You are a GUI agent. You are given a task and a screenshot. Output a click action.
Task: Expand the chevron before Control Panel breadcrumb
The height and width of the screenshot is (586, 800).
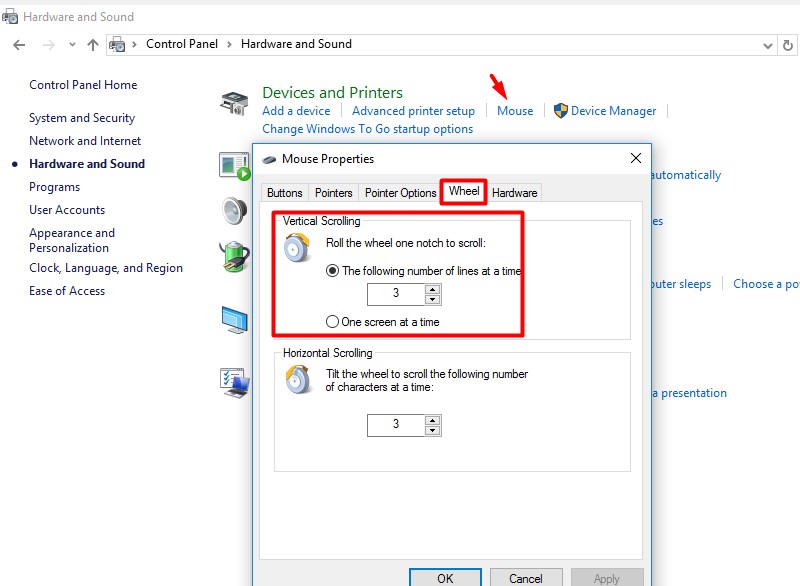click(134, 44)
